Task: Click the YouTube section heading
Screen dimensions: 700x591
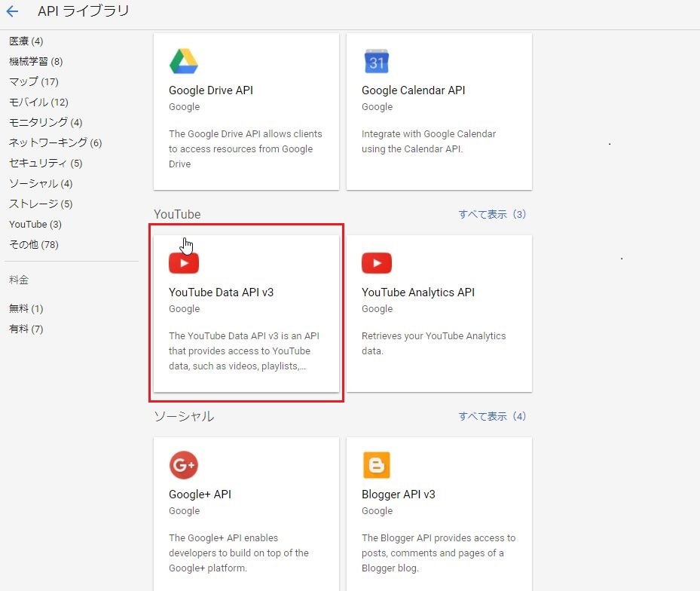Action: pyautogui.click(x=177, y=214)
